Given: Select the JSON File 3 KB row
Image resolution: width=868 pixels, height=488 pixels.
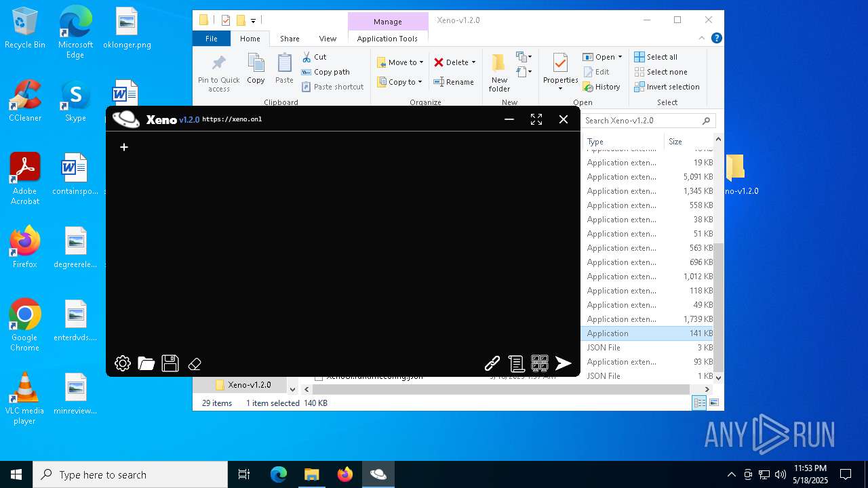Looking at the screenshot, I should (648, 348).
